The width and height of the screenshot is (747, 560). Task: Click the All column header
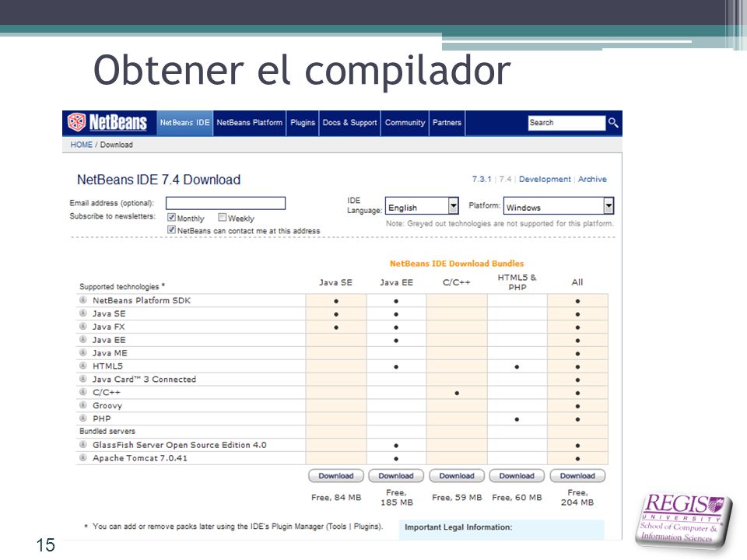point(577,282)
